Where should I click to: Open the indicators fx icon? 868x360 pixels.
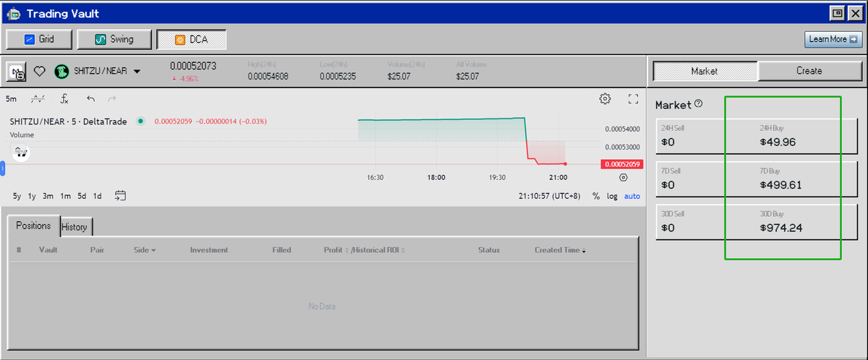64,99
